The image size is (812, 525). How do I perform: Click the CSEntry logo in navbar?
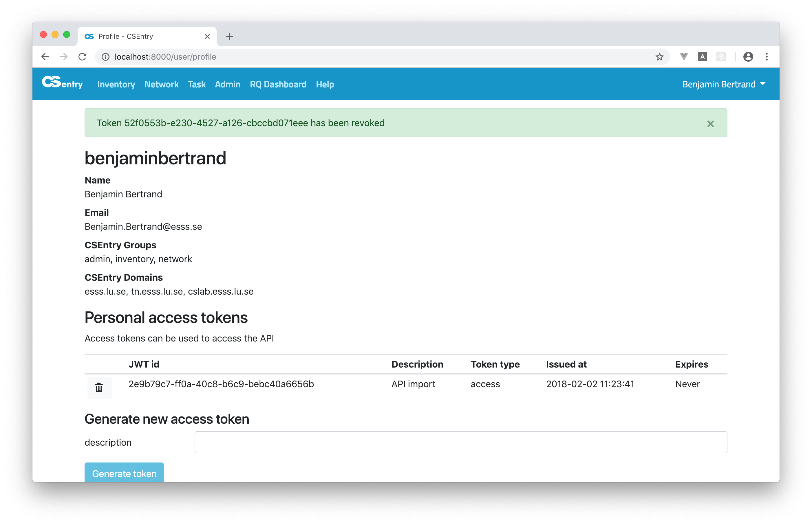(x=62, y=83)
